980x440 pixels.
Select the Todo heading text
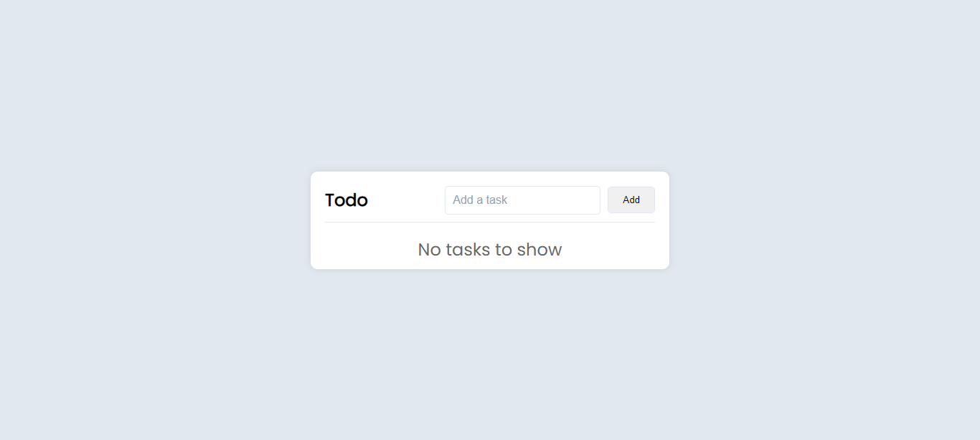(347, 200)
